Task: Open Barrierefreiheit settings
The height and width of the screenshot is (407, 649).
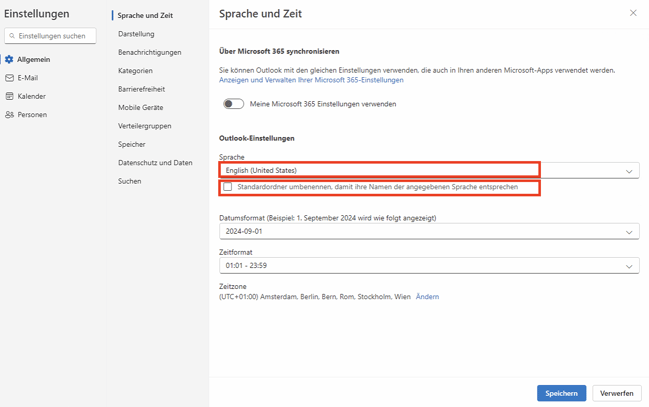Action: coord(141,89)
